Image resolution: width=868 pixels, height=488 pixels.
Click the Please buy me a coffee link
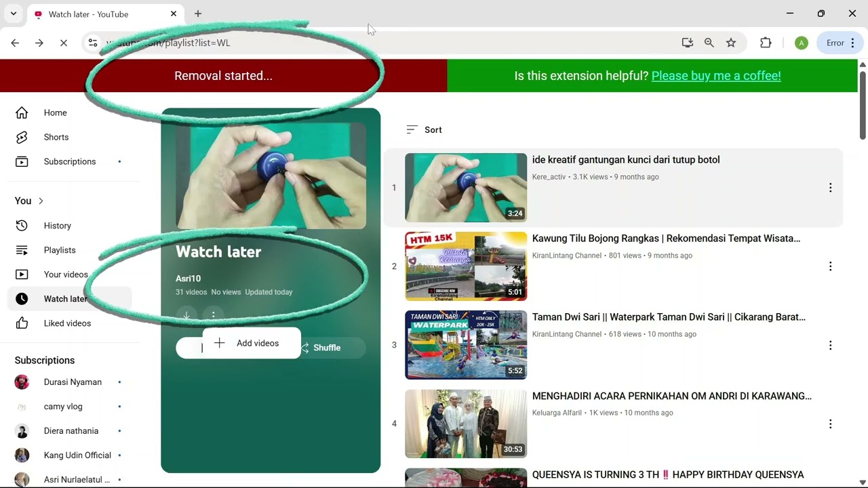[716, 76]
